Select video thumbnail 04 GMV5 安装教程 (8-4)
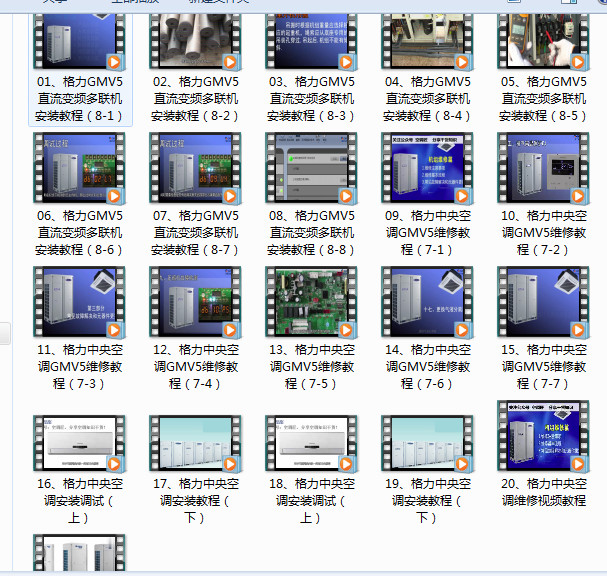This screenshot has width=607, height=576. click(x=427, y=42)
